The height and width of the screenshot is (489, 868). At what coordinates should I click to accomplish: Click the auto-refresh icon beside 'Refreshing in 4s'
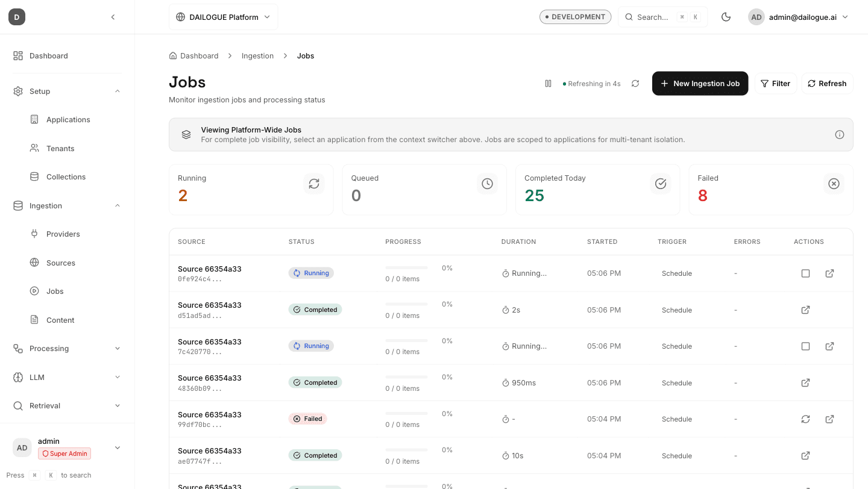point(635,83)
